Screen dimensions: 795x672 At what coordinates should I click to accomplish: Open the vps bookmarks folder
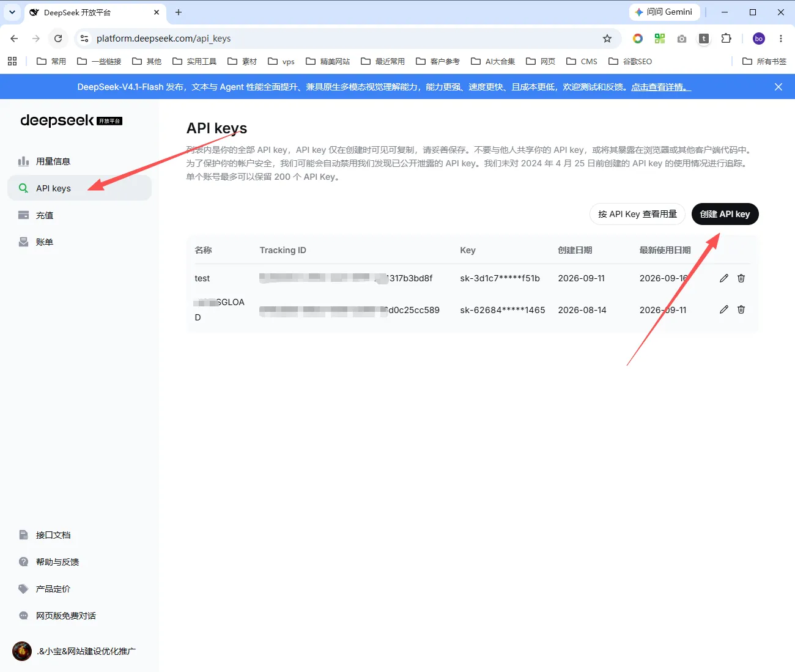281,61
